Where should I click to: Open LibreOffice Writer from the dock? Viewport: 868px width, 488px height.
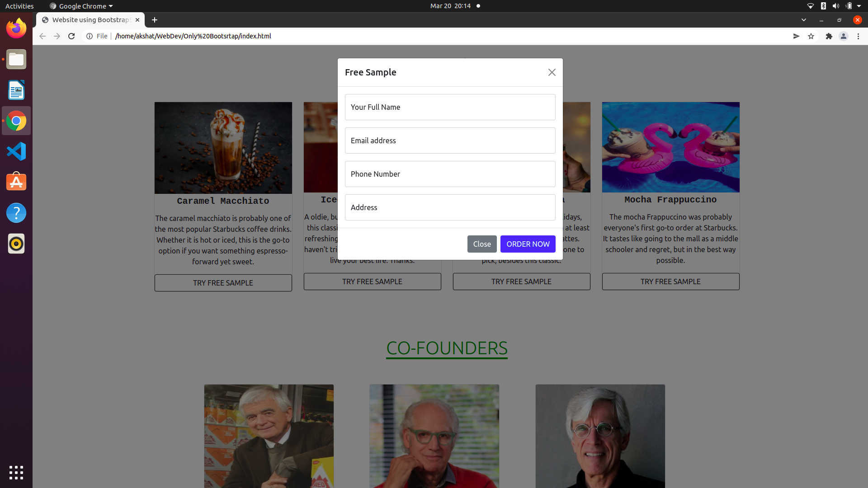16,90
